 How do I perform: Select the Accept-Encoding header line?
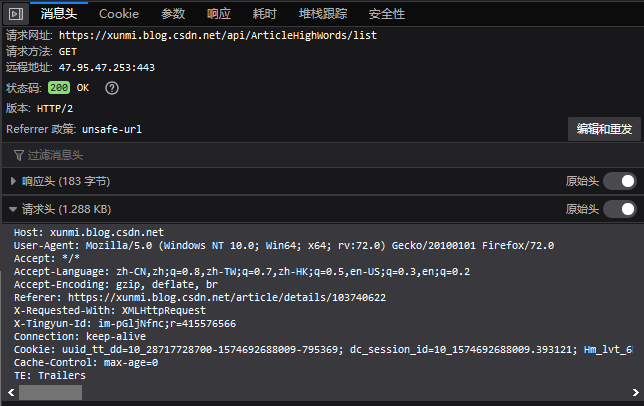(116, 284)
